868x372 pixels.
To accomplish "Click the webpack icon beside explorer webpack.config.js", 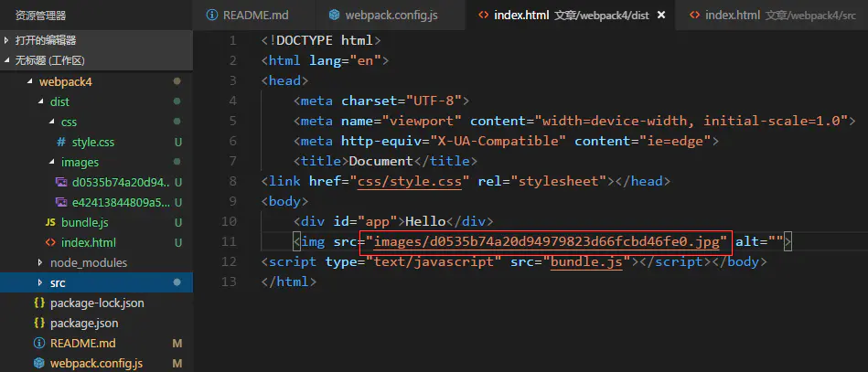I will tap(38, 363).
